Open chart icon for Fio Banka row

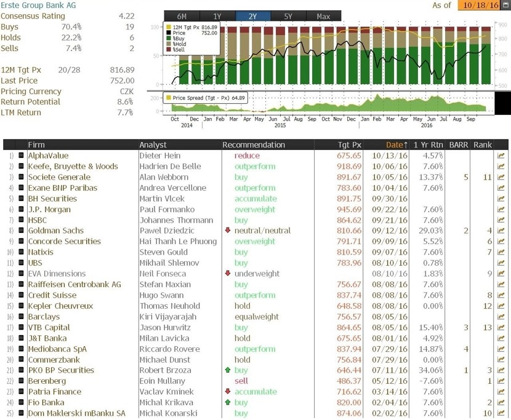[501, 402]
